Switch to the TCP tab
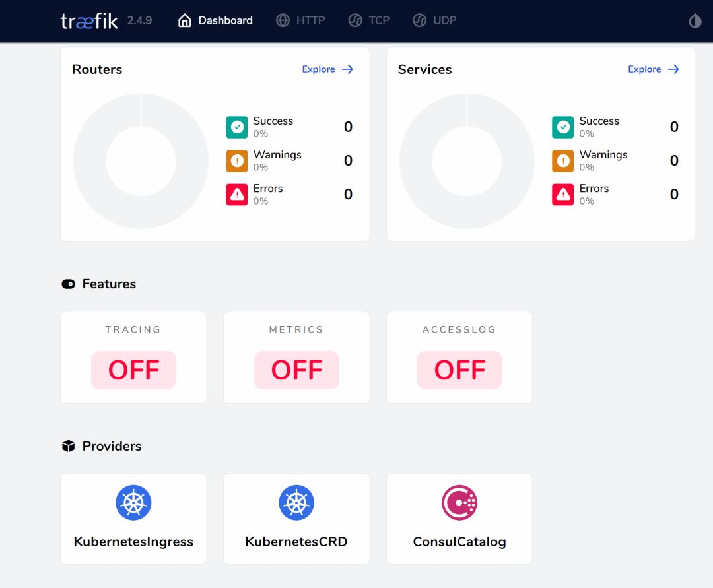The height and width of the screenshot is (588, 713). [x=369, y=20]
